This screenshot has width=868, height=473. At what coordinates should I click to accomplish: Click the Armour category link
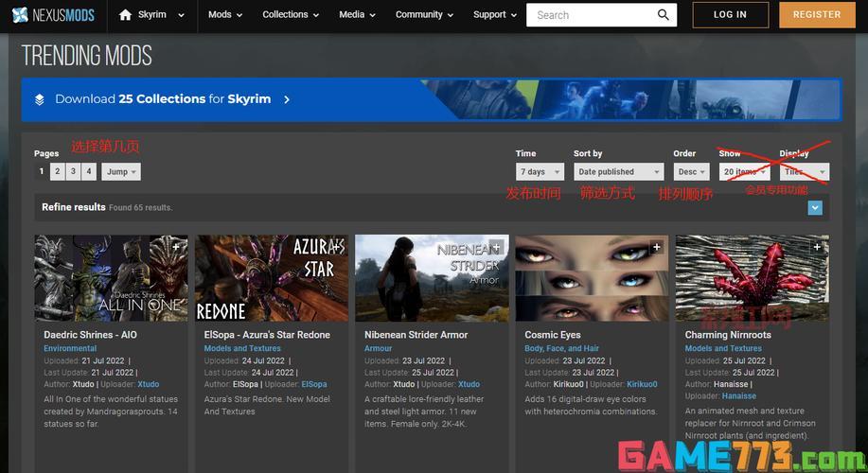click(378, 348)
